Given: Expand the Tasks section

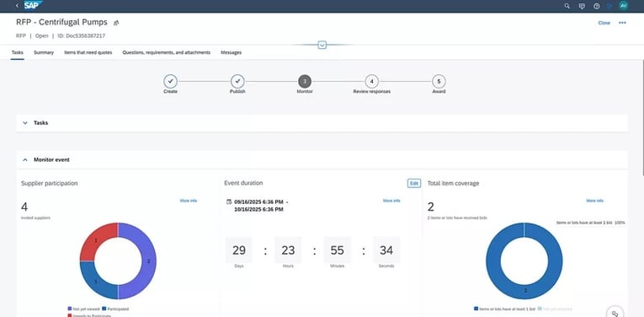Looking at the screenshot, I should tap(25, 122).
